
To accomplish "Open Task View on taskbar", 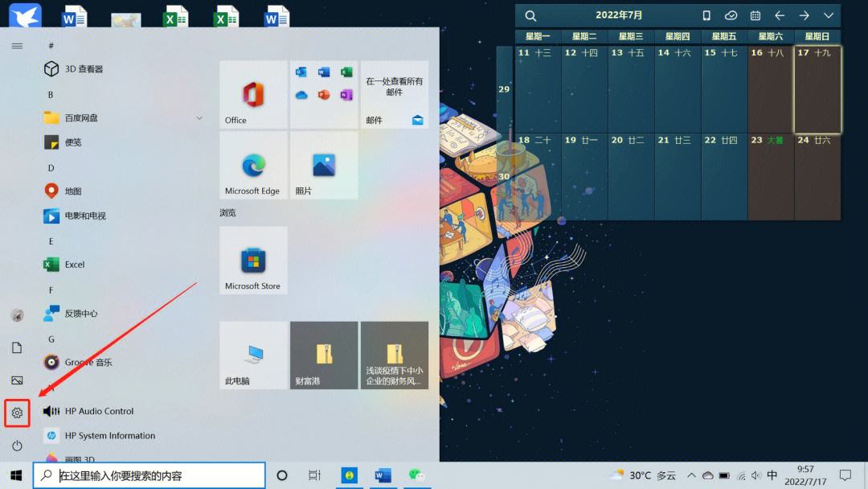I will point(314,475).
